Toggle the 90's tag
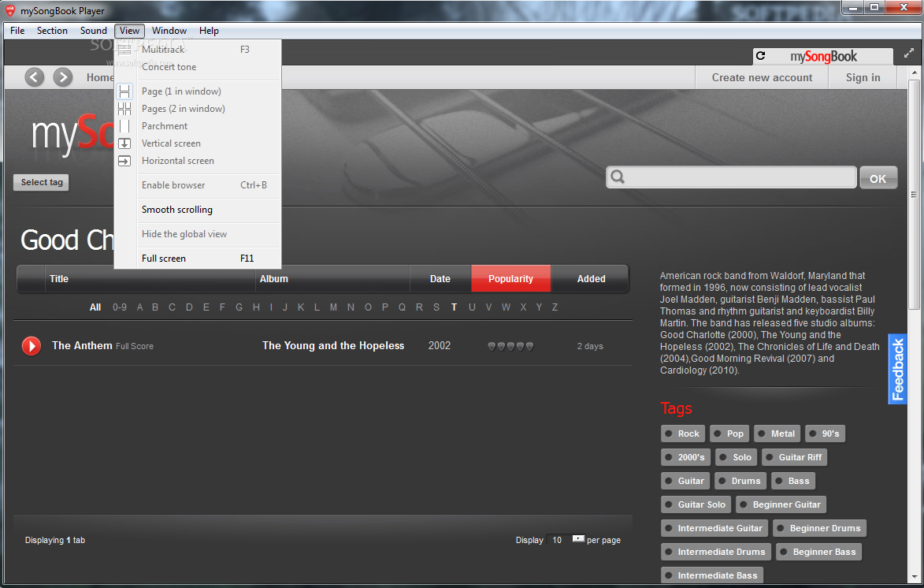This screenshot has width=924, height=588. click(825, 434)
